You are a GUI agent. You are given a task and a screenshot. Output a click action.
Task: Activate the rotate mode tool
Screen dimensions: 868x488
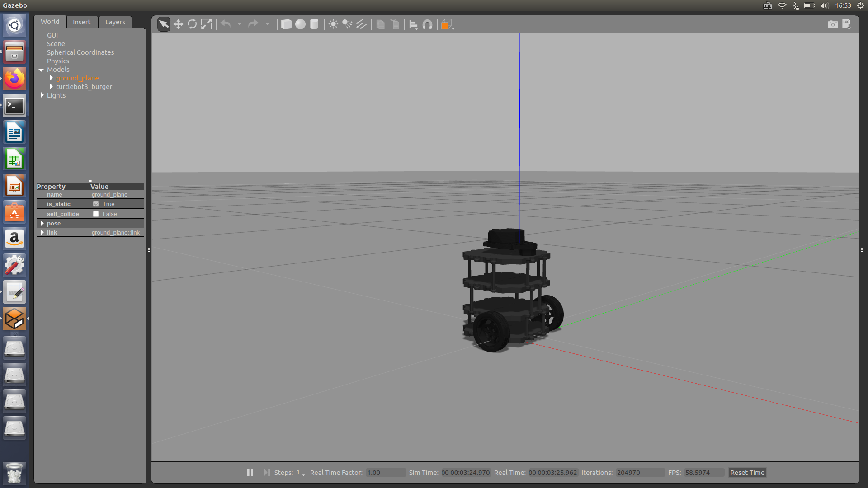[x=192, y=24]
